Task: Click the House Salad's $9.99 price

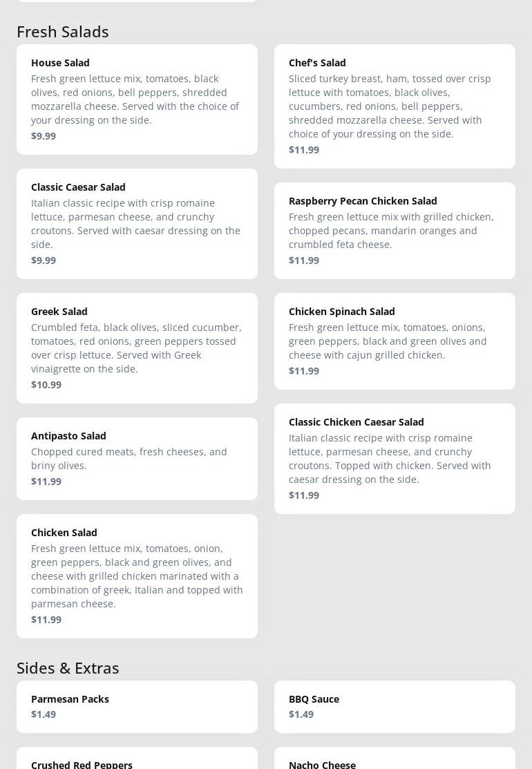Action: (x=44, y=135)
